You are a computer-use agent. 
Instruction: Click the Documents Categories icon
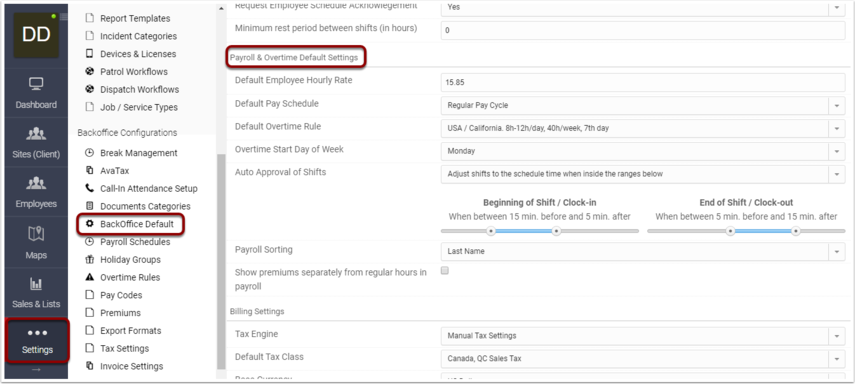click(89, 206)
